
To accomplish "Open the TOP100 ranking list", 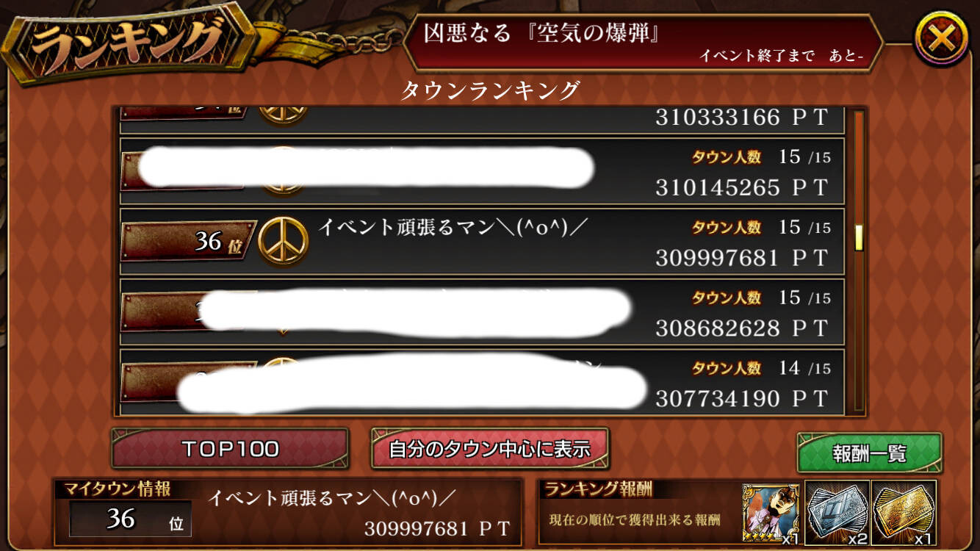I will [229, 448].
